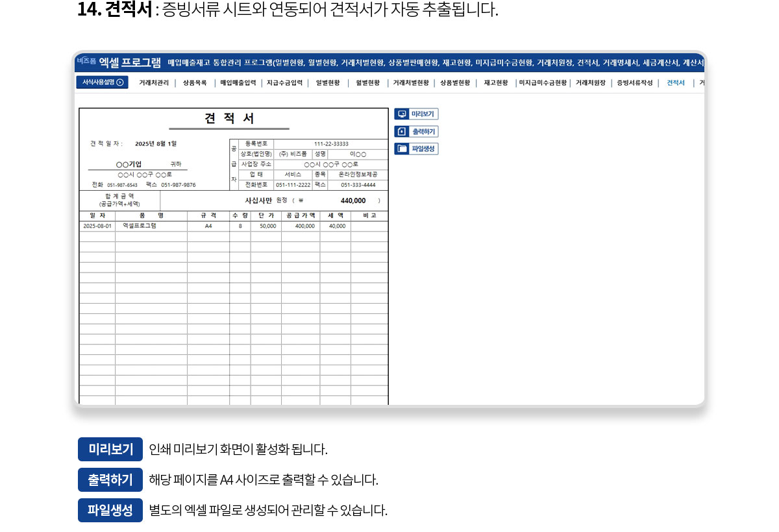The image size is (779, 532).
Task: Click the 파일생성 folder icon beside the sheet
Action: click(402, 149)
